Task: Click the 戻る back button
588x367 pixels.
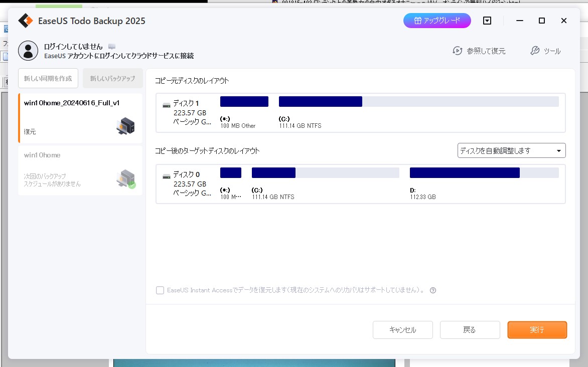Action: [470, 330]
